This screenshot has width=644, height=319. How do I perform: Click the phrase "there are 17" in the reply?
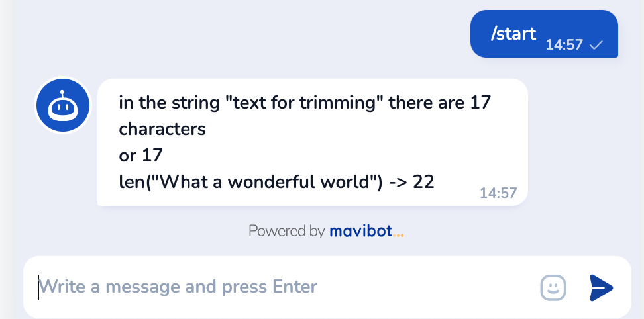[x=439, y=103]
